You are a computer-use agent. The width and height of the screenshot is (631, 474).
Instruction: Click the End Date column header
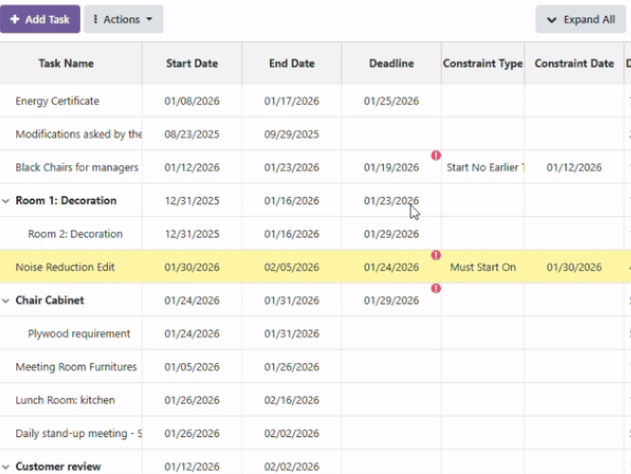(x=291, y=63)
